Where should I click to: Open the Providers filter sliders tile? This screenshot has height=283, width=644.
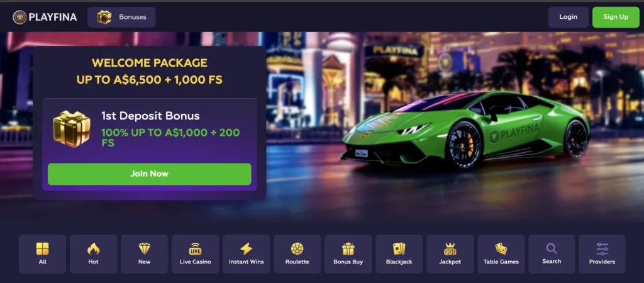pos(602,254)
